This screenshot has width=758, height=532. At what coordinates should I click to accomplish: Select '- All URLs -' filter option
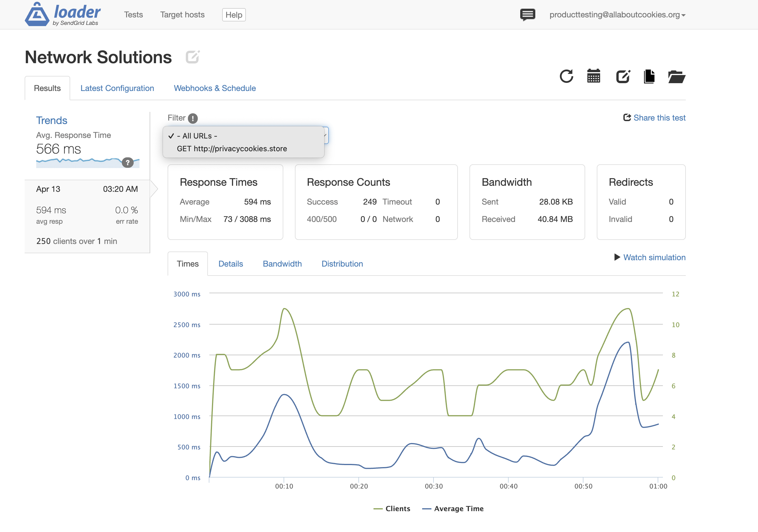[x=243, y=136]
